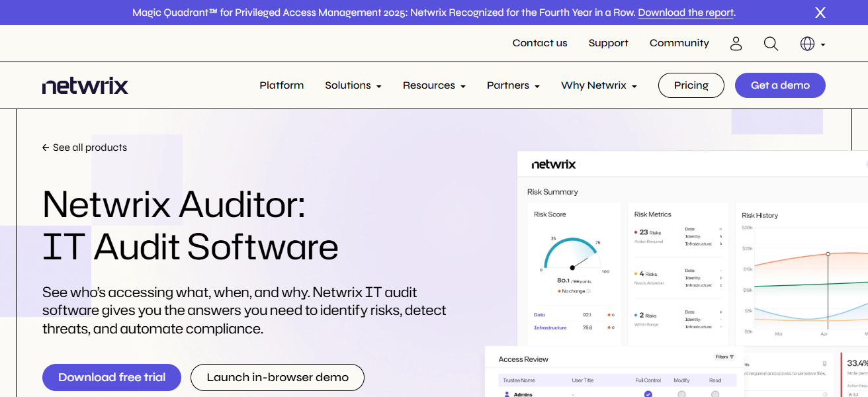The height and width of the screenshot is (397, 868).
Task: Enable Read permission for Admins
Action: point(715,394)
